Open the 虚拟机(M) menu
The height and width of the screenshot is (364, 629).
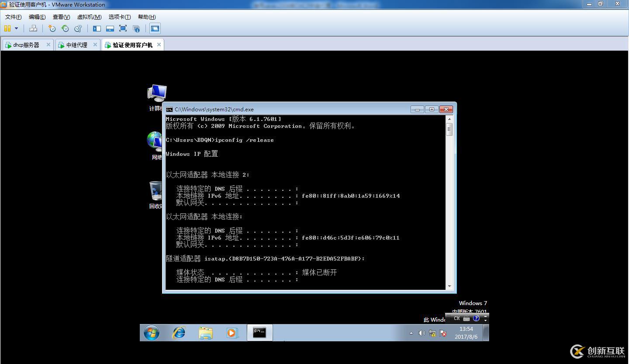(x=89, y=17)
